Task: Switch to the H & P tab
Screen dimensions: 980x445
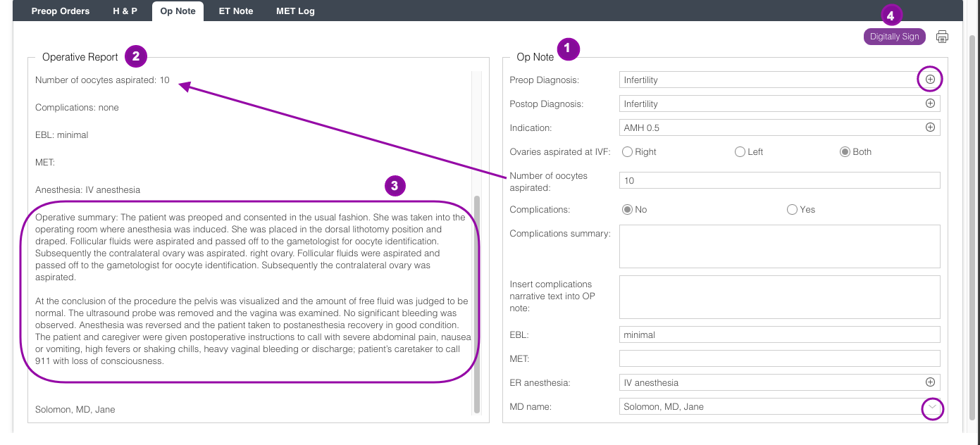Action: click(x=125, y=11)
